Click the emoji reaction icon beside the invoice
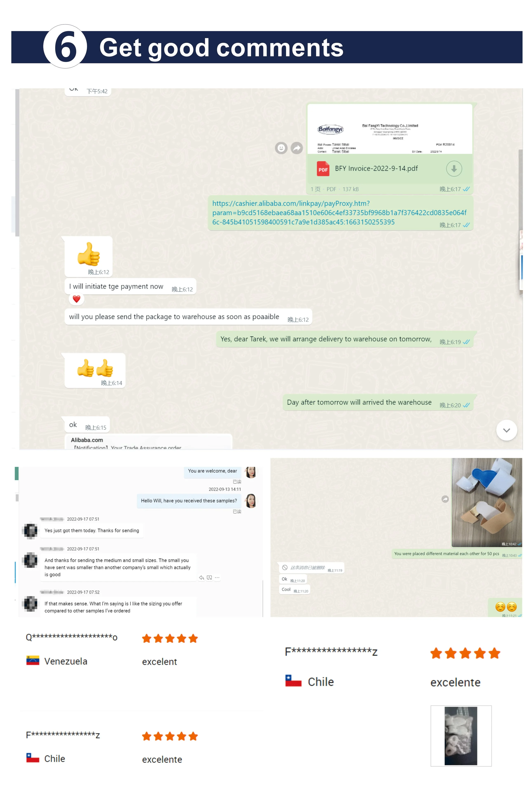Viewport: 532px width, 795px height. pyautogui.click(x=281, y=148)
